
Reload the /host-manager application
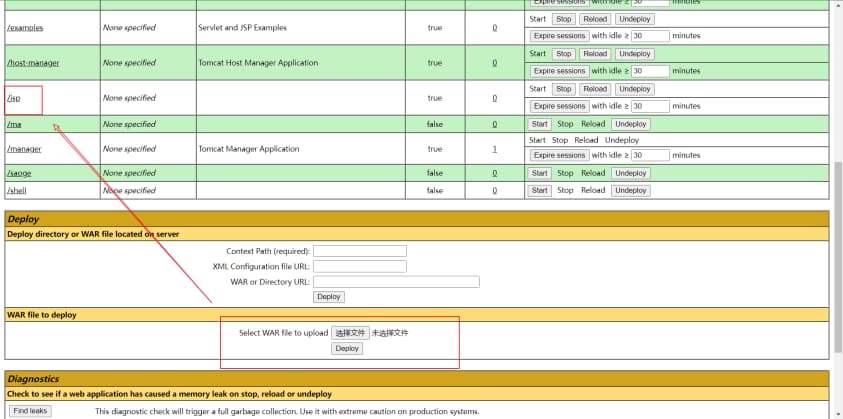click(595, 54)
